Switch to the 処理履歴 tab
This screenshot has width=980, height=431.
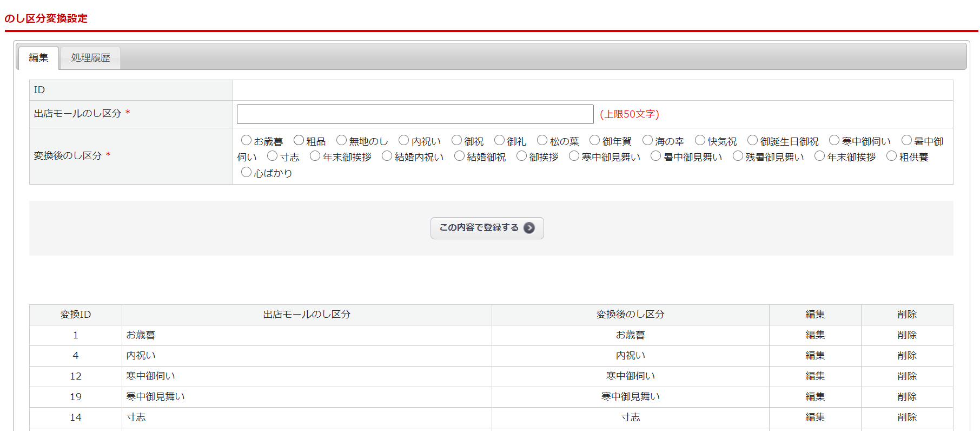[x=90, y=58]
